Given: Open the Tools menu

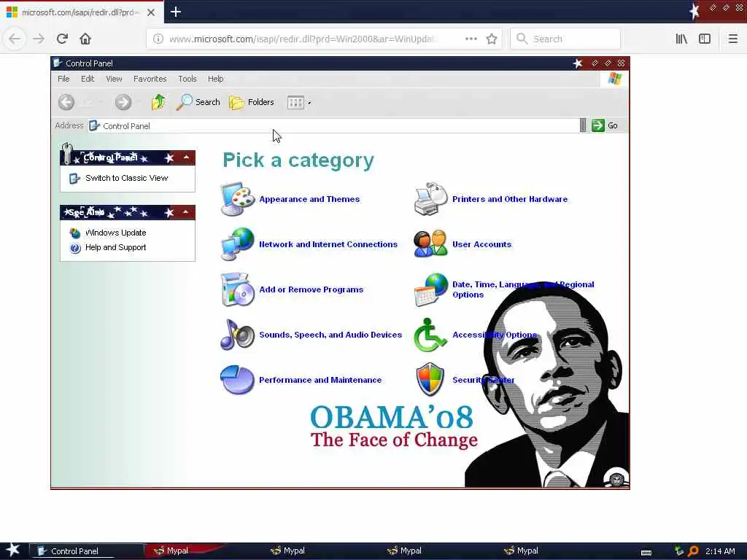Looking at the screenshot, I should (187, 79).
